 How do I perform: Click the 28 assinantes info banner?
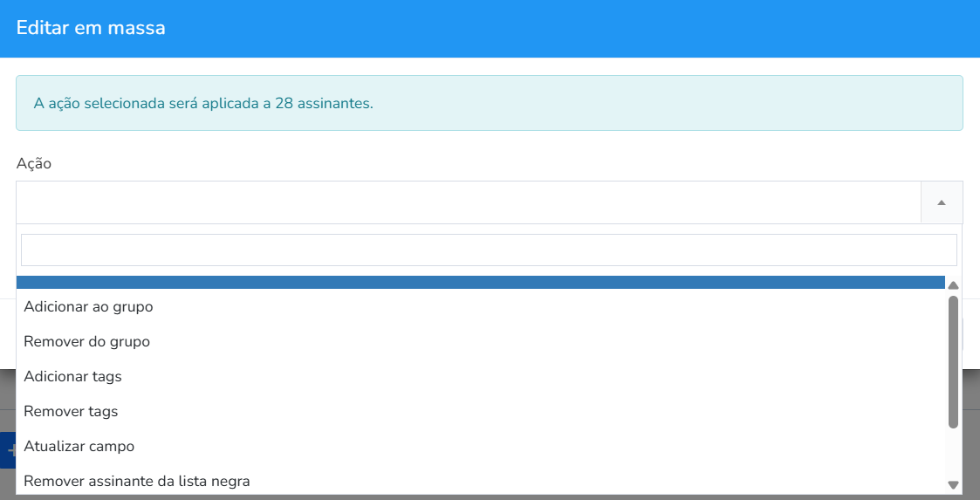(x=490, y=103)
